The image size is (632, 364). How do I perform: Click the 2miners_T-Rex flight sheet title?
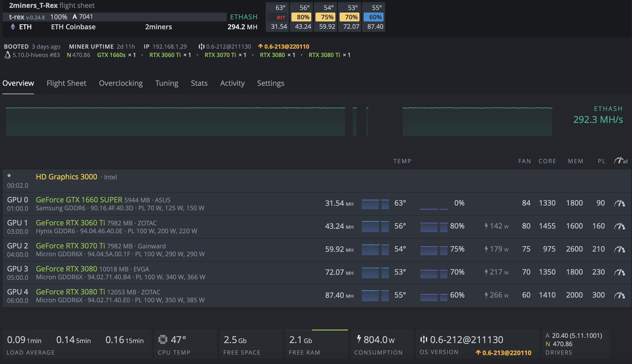click(x=52, y=5)
